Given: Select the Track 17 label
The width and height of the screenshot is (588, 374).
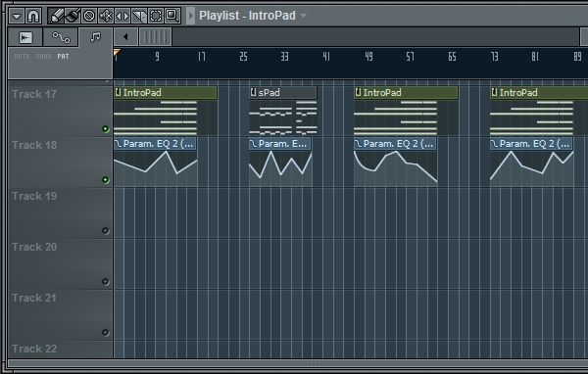Looking at the screenshot, I should click(x=34, y=94).
